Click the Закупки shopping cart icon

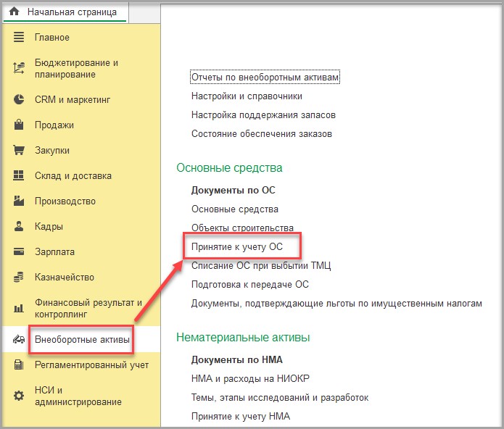pyautogui.click(x=19, y=150)
